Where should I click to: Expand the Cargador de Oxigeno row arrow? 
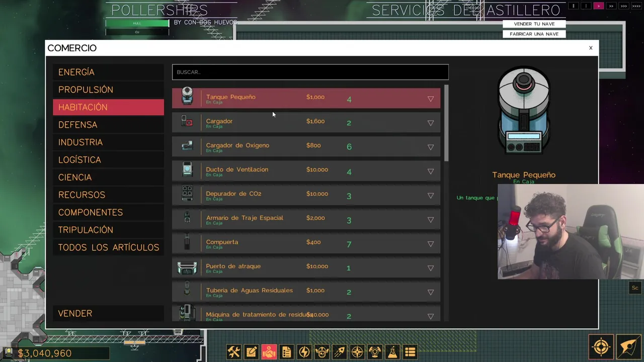(431, 147)
